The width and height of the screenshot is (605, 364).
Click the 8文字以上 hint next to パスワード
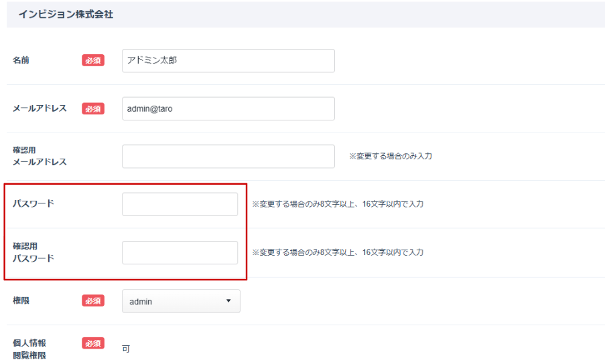tap(337, 204)
